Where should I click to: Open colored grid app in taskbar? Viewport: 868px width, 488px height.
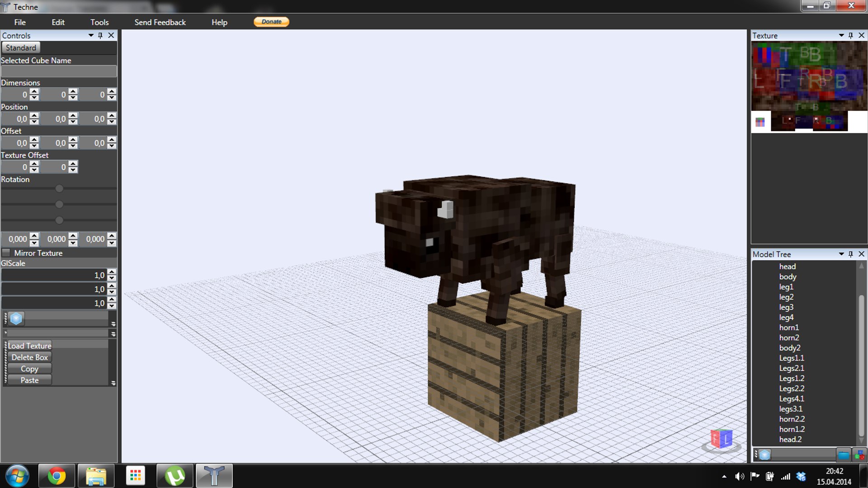click(x=136, y=476)
